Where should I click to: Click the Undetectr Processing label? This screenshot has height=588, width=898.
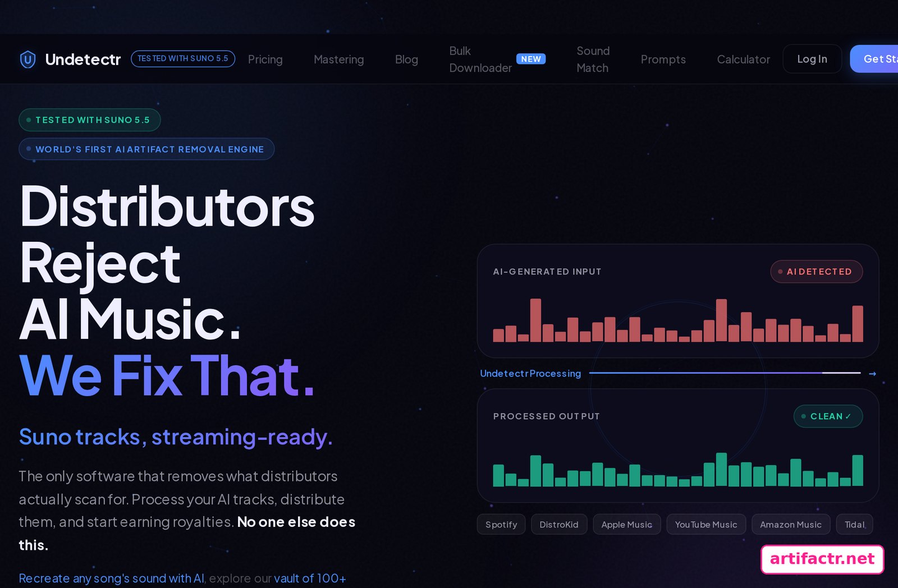530,373
